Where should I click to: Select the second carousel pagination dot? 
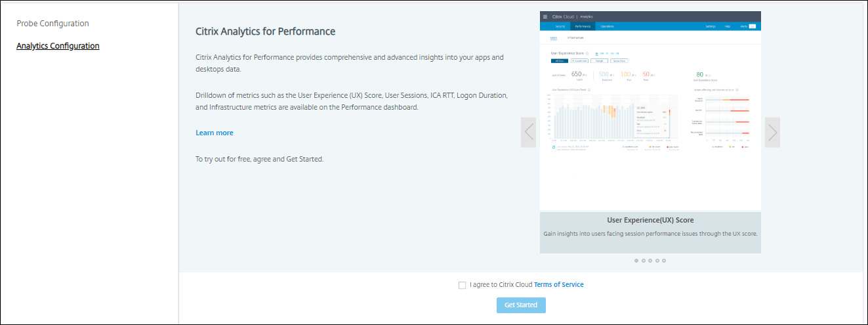pos(643,261)
